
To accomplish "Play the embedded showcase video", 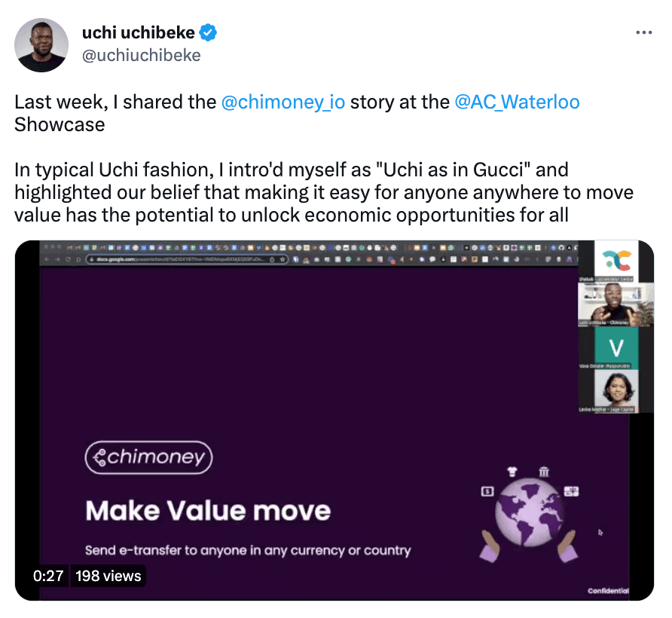I will [x=336, y=421].
